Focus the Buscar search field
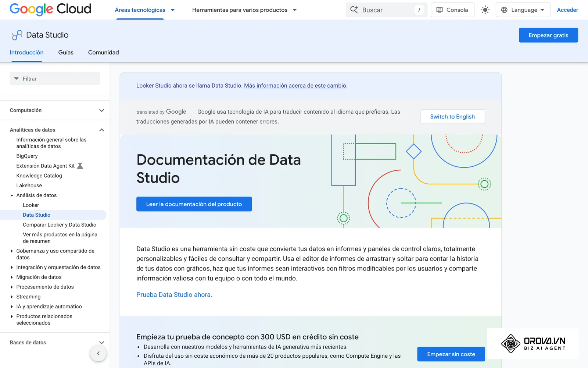Screen dimensions: 588x368 [386, 10]
